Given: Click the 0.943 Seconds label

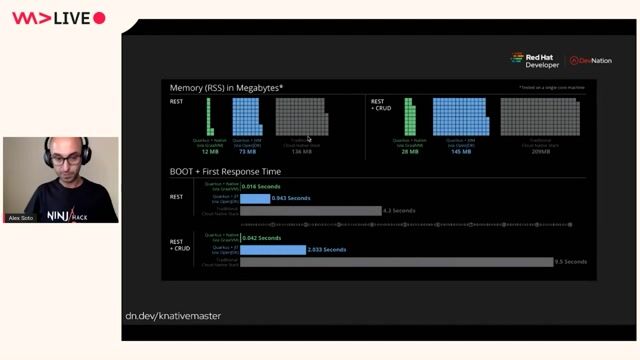Looking at the screenshot, I should click(x=291, y=198).
